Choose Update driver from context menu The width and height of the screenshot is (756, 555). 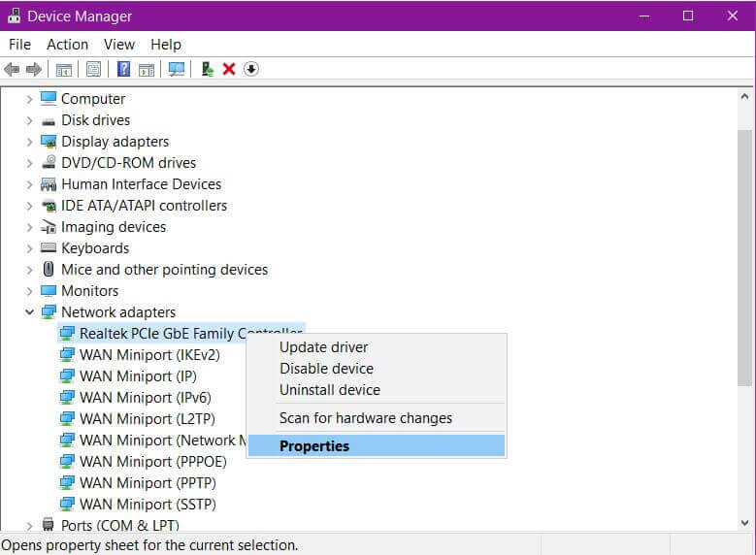(377, 347)
